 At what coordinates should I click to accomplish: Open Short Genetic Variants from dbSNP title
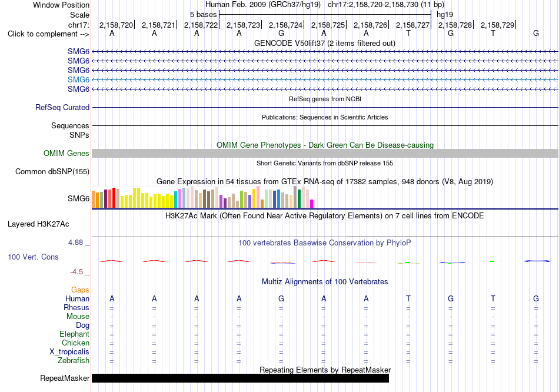[x=325, y=163]
